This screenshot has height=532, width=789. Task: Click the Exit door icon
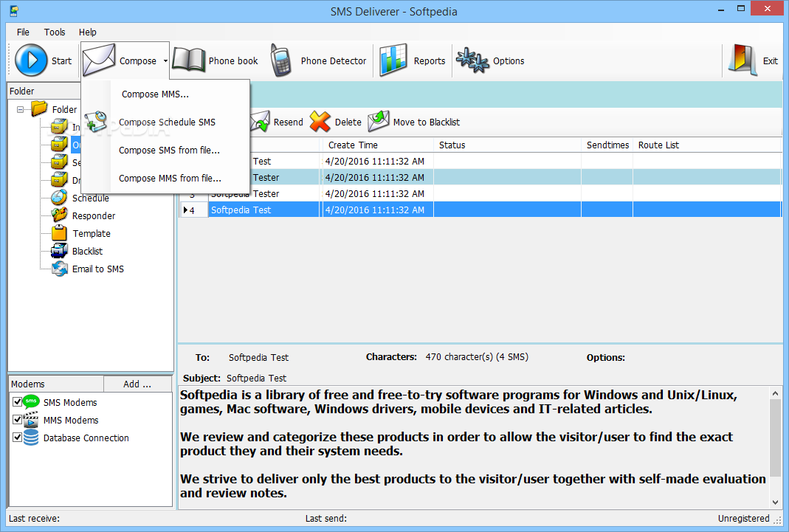(x=743, y=61)
